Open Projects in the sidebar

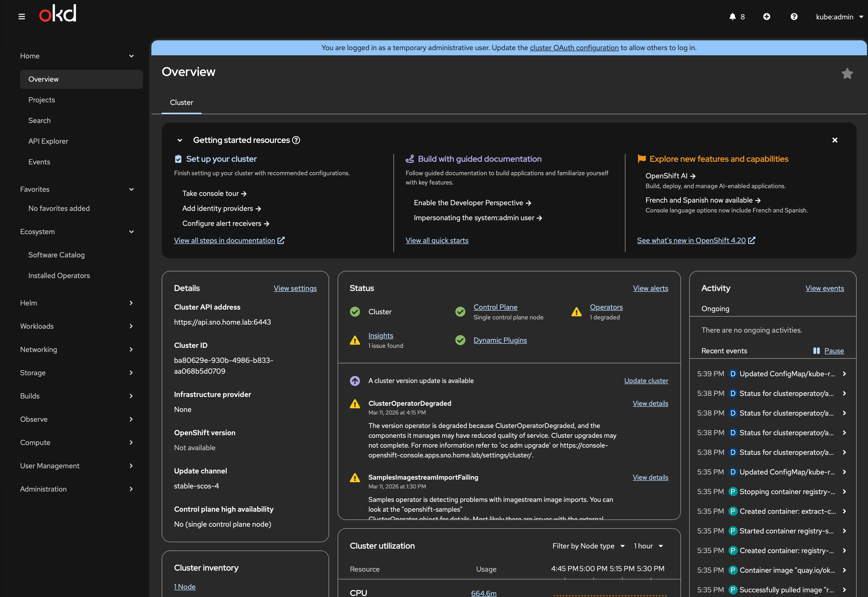[x=81, y=100]
